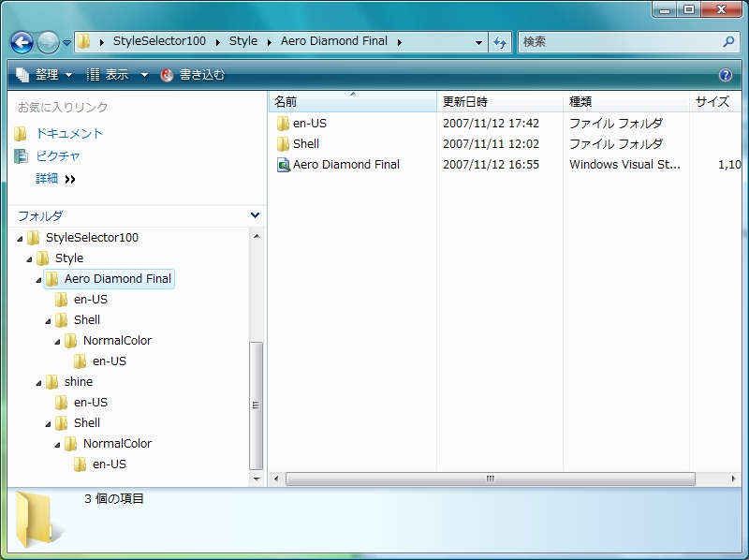
Task: Click the 書き込む disc icon
Action: point(167,75)
